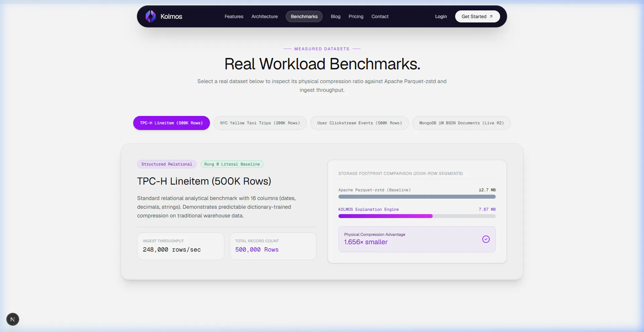Image resolution: width=644 pixels, height=332 pixels.
Task: Click the "MEASURED DATASETS" label
Action: (322, 49)
